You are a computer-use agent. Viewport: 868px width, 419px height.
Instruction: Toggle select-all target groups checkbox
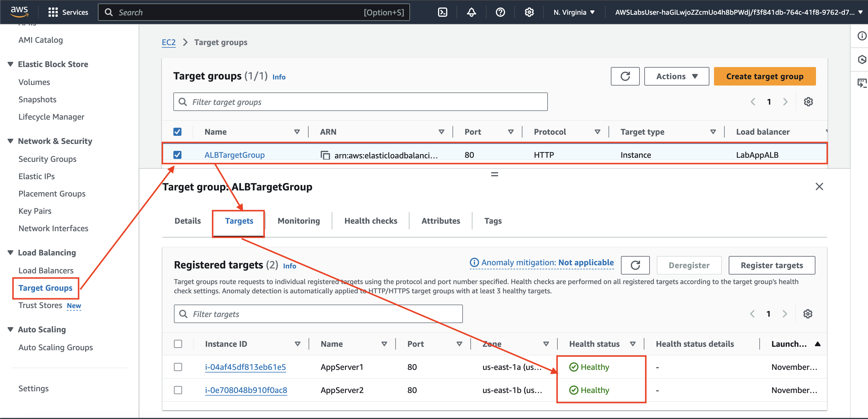pos(177,132)
